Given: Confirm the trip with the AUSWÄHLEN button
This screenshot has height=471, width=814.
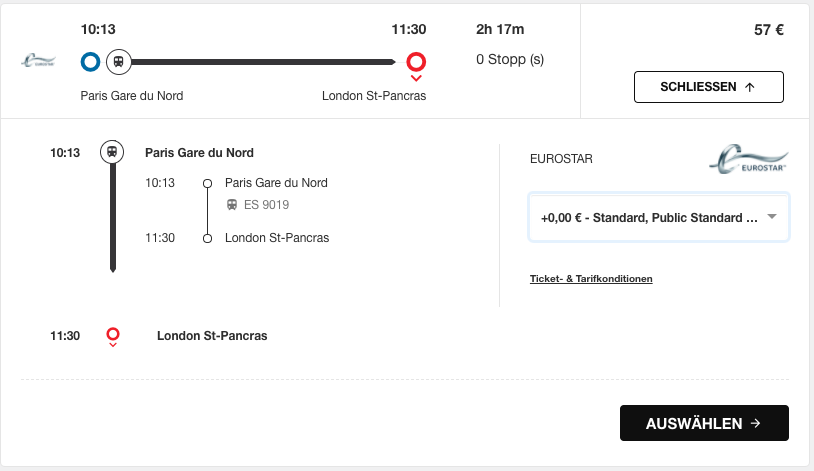Looking at the screenshot, I should pos(704,423).
